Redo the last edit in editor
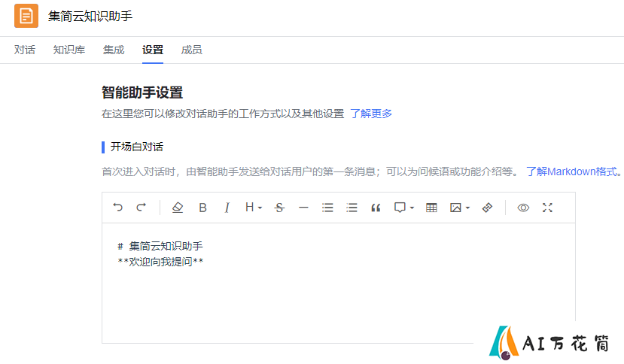 tap(142, 208)
